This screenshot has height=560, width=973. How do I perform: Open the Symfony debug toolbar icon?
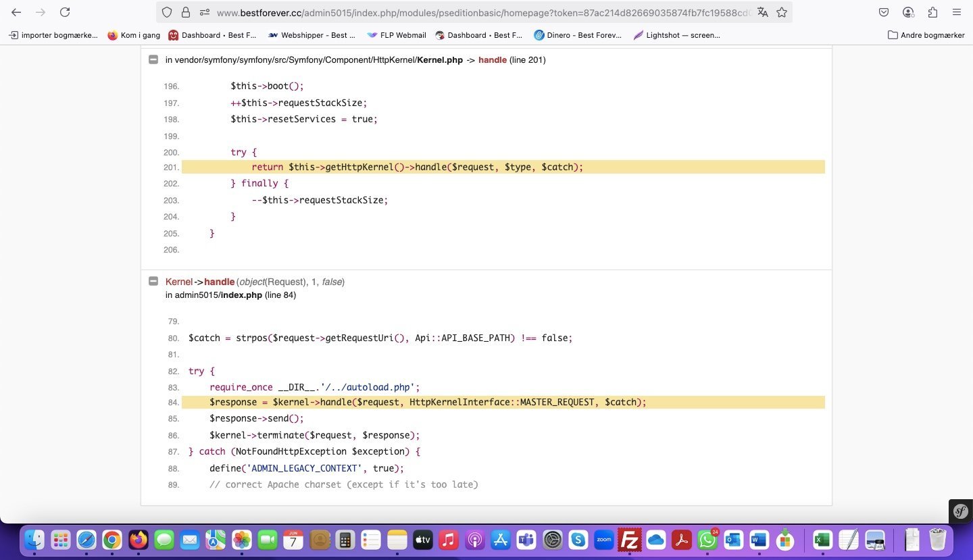[961, 511]
